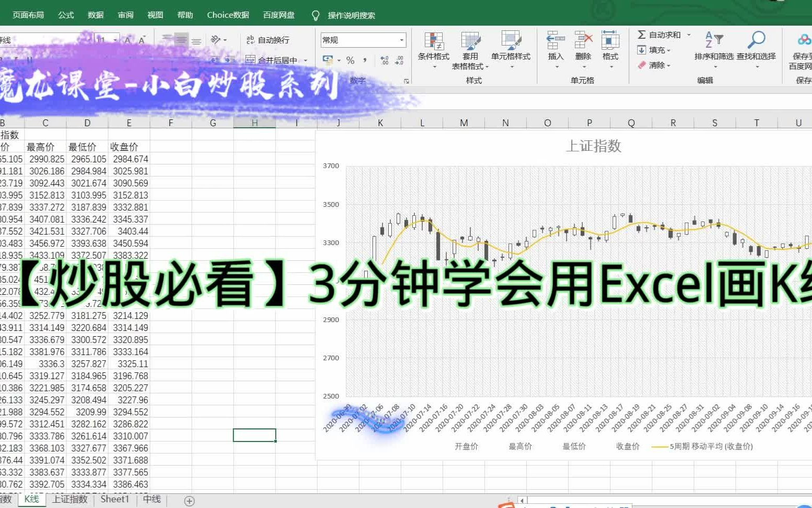Click cell containing 2984.674

[x=129, y=159]
